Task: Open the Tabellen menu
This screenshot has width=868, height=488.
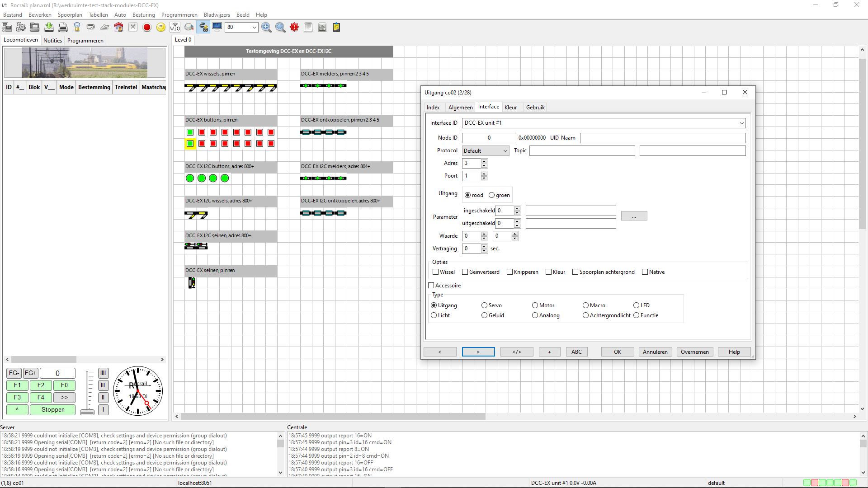Action: 98,15
